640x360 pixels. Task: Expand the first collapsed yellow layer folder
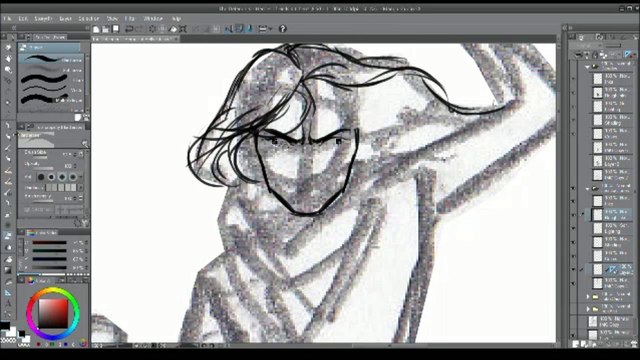[588, 297]
